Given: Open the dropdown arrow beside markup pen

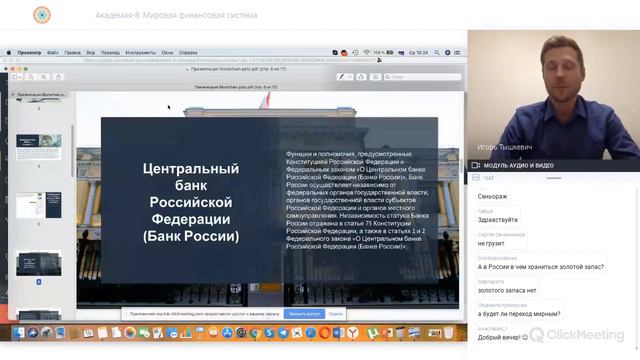Looking at the screenshot, I should point(350,77).
